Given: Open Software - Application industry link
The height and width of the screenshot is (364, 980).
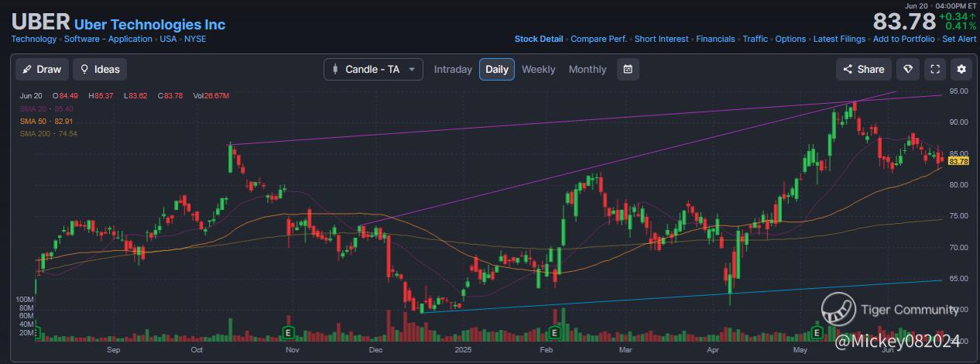Looking at the screenshot, I should (x=108, y=39).
